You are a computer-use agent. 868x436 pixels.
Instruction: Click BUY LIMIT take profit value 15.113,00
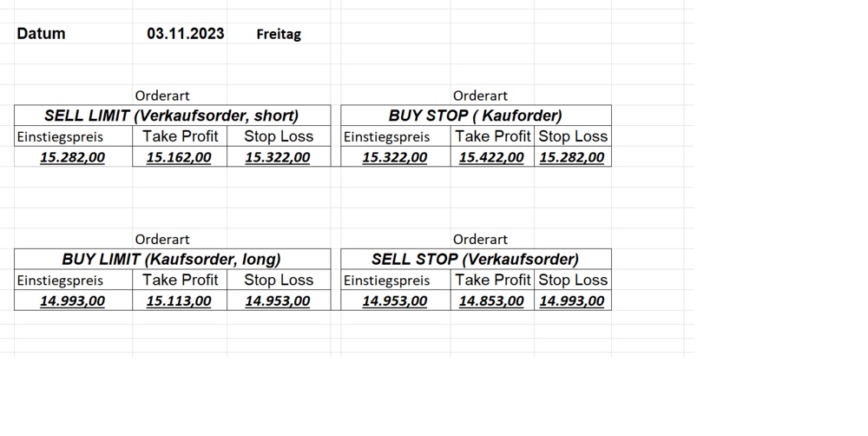tap(179, 301)
